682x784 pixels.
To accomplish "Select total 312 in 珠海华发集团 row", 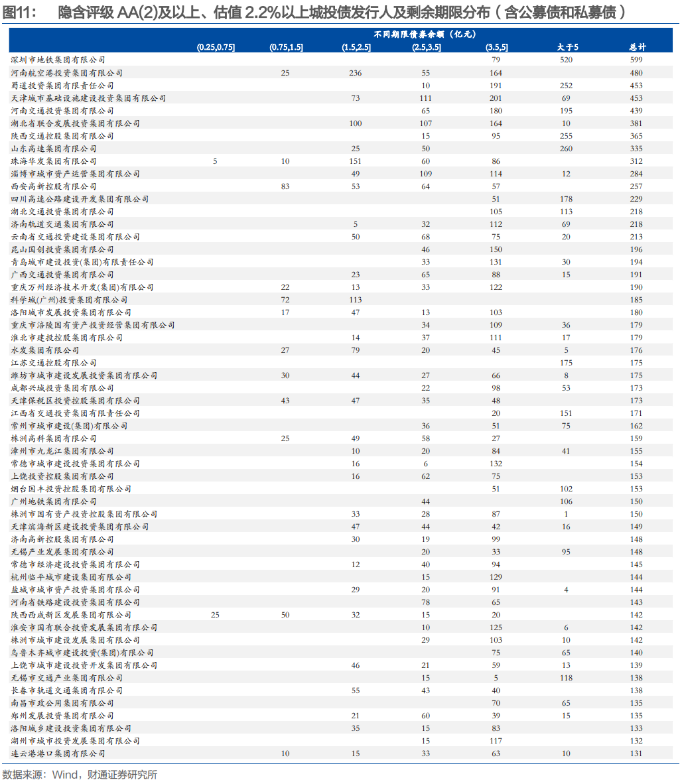I will [x=636, y=161].
